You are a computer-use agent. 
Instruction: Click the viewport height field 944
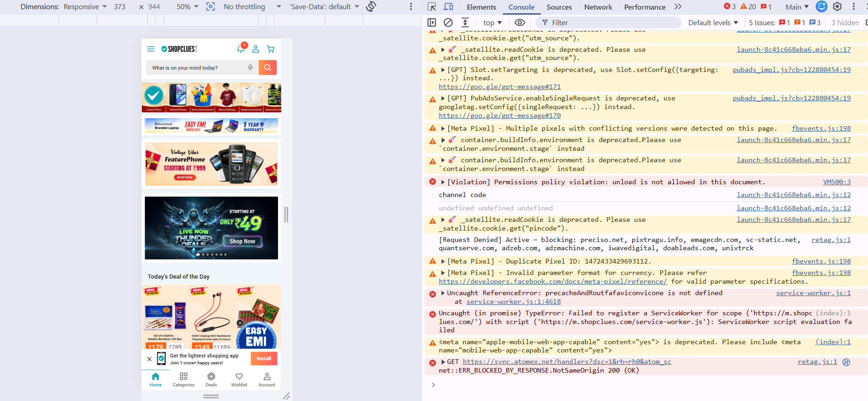click(154, 7)
